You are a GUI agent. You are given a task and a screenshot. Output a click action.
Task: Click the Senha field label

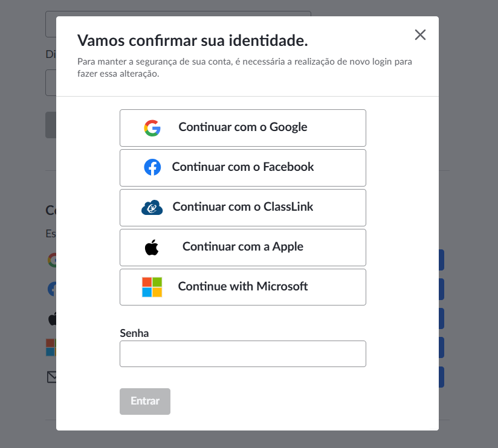[134, 333]
